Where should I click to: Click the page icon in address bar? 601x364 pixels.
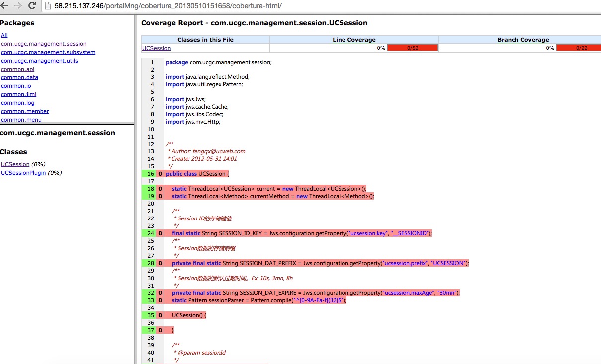pyautogui.click(x=48, y=6)
